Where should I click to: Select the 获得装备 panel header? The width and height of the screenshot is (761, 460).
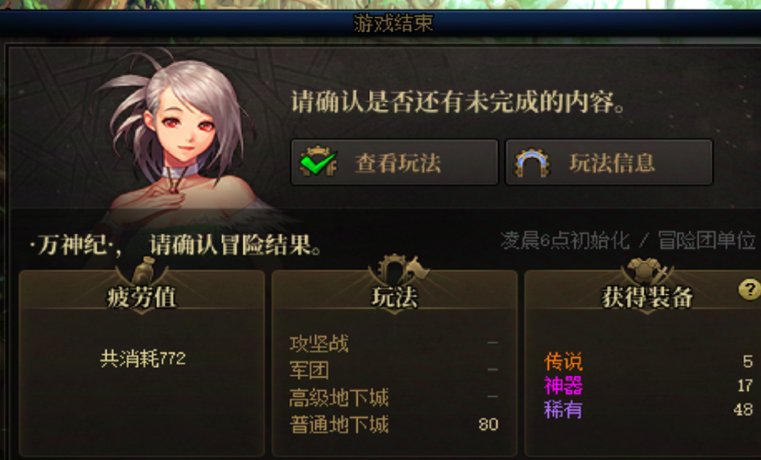(x=647, y=296)
